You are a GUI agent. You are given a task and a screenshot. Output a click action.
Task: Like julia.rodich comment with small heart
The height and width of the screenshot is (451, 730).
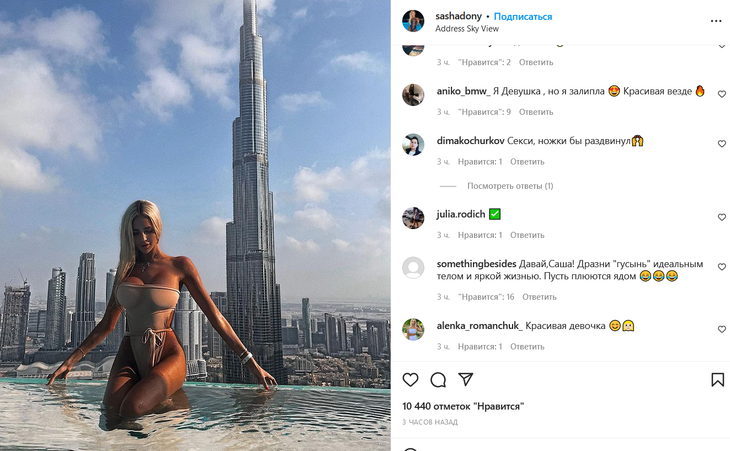(722, 217)
